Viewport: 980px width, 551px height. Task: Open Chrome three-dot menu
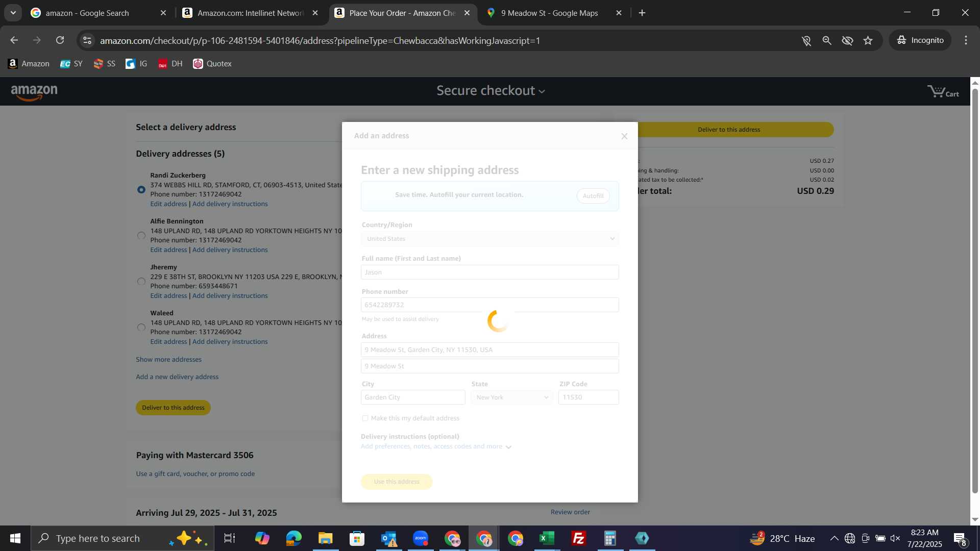(966, 40)
